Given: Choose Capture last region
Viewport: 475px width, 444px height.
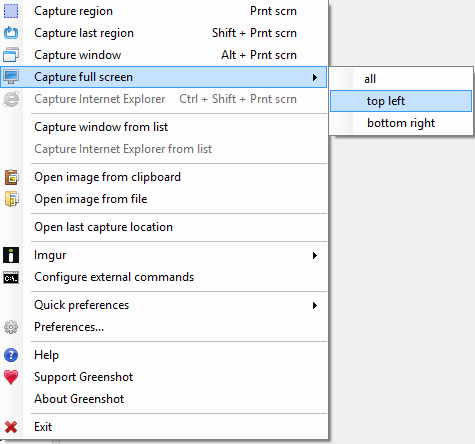Looking at the screenshot, I should pyautogui.click(x=163, y=33).
